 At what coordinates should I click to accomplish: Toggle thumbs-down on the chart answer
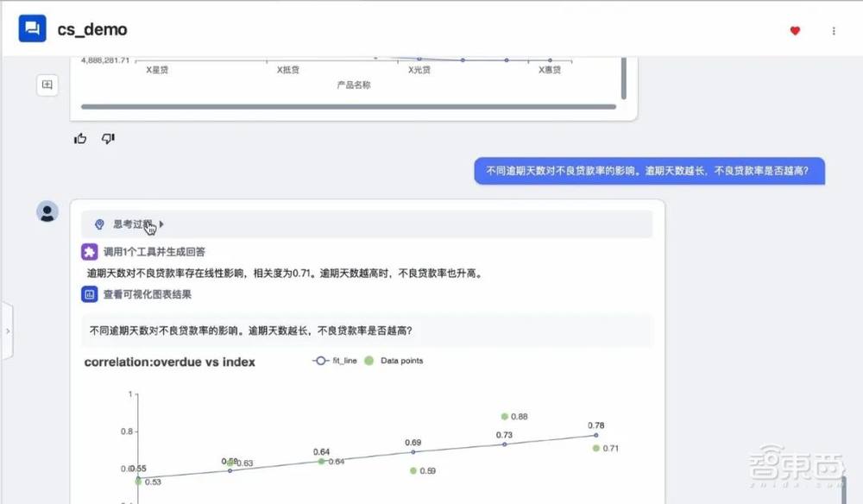point(108,138)
